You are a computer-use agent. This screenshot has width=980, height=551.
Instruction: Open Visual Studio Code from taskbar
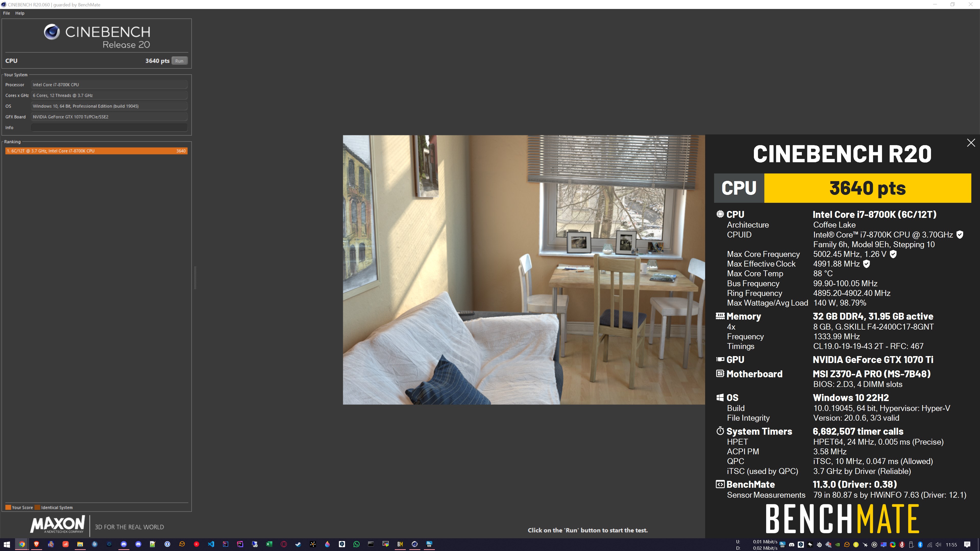pyautogui.click(x=211, y=544)
